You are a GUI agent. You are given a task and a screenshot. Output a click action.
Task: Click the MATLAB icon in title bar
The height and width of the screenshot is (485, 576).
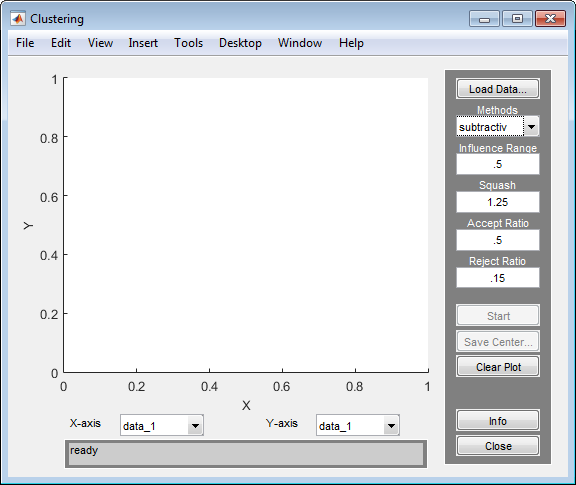click(18, 18)
